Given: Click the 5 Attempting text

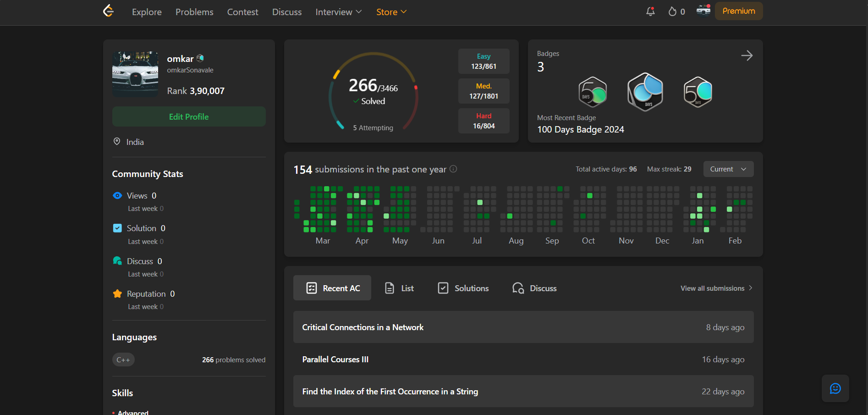Looking at the screenshot, I should click(373, 127).
